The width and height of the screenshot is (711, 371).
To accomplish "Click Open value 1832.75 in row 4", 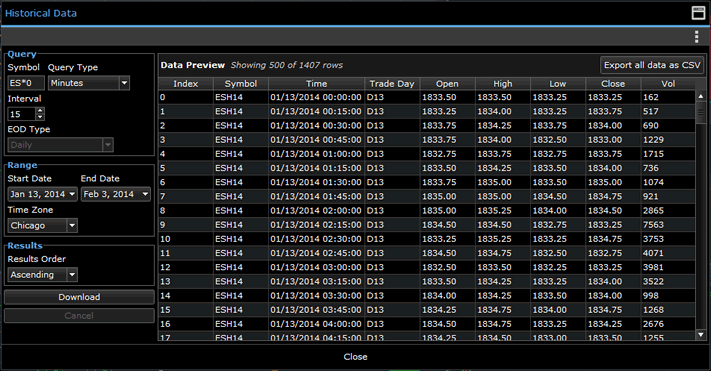I will tap(448, 154).
